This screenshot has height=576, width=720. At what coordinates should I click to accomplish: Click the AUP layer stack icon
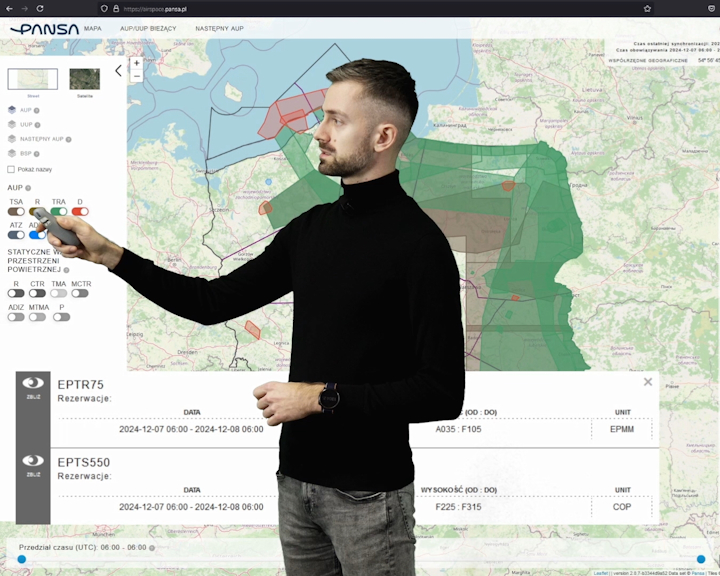(x=12, y=110)
